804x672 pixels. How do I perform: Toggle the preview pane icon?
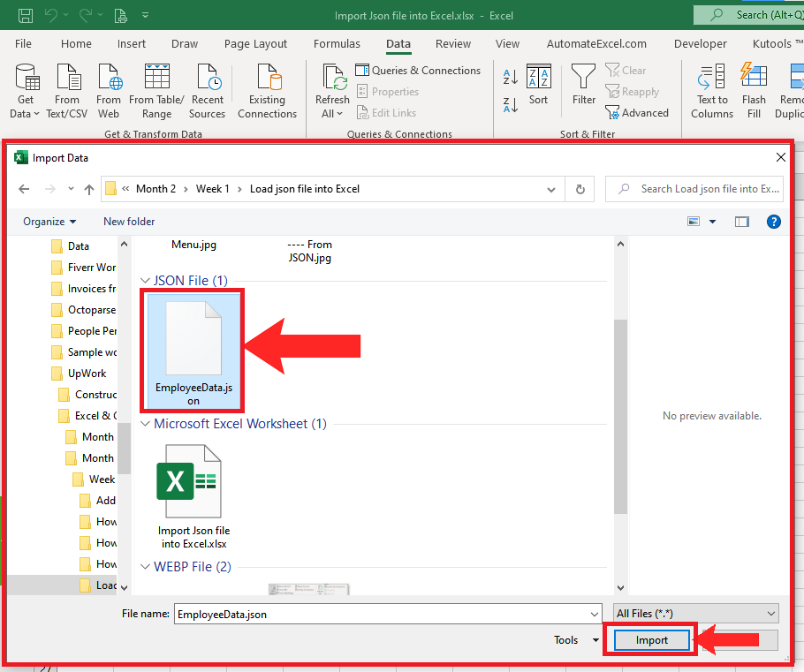coord(741,222)
